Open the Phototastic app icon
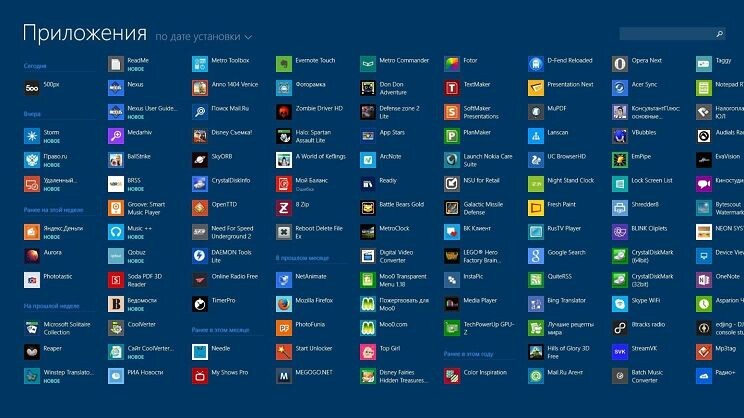Screen dimensions: 744x418 pos(32,280)
